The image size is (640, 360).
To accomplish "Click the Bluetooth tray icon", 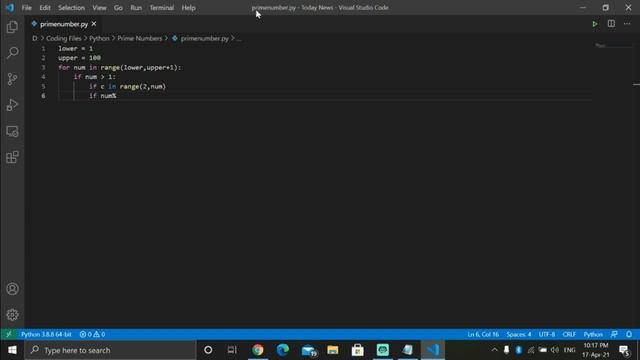I will coord(518,350).
